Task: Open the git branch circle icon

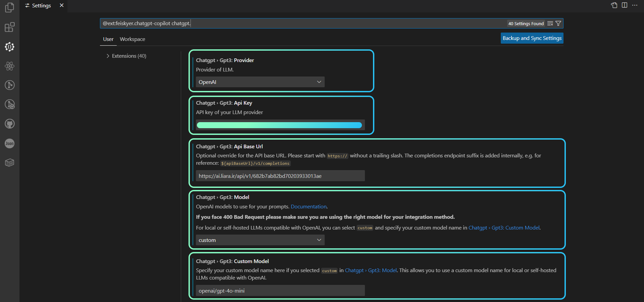Action: pos(10,85)
